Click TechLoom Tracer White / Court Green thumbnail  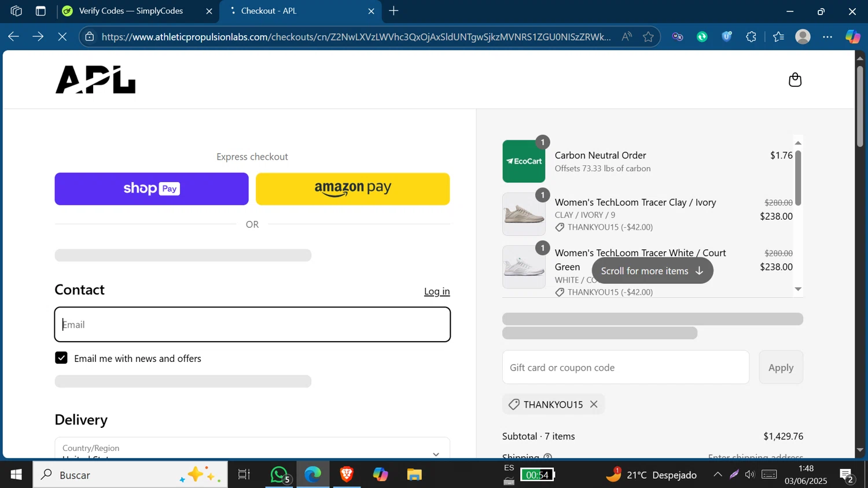pyautogui.click(x=524, y=267)
